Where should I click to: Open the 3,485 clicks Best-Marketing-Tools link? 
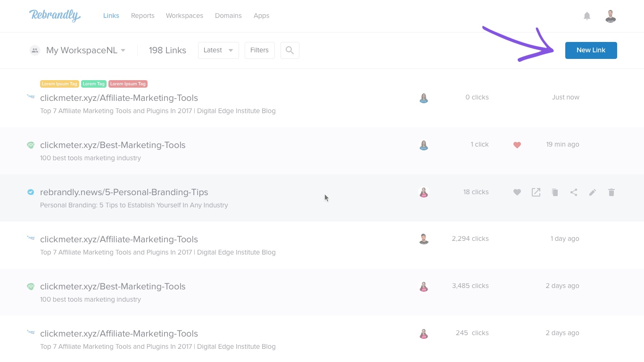tap(113, 287)
